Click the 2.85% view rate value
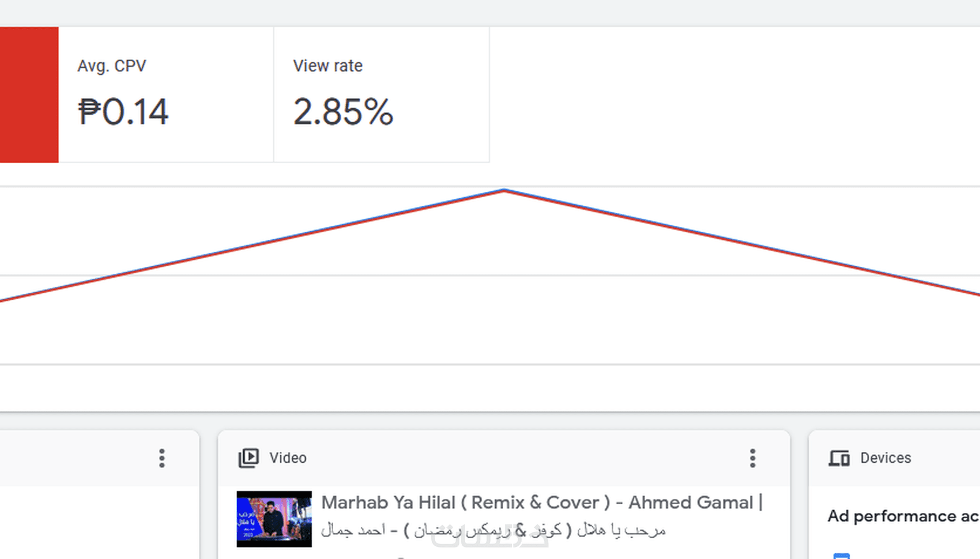This screenshot has width=980, height=559. [343, 111]
